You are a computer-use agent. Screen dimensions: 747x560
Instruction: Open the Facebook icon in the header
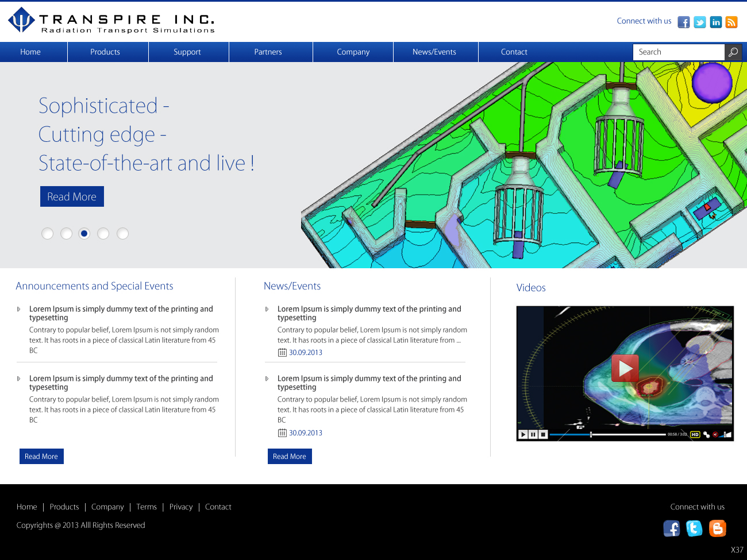point(683,22)
